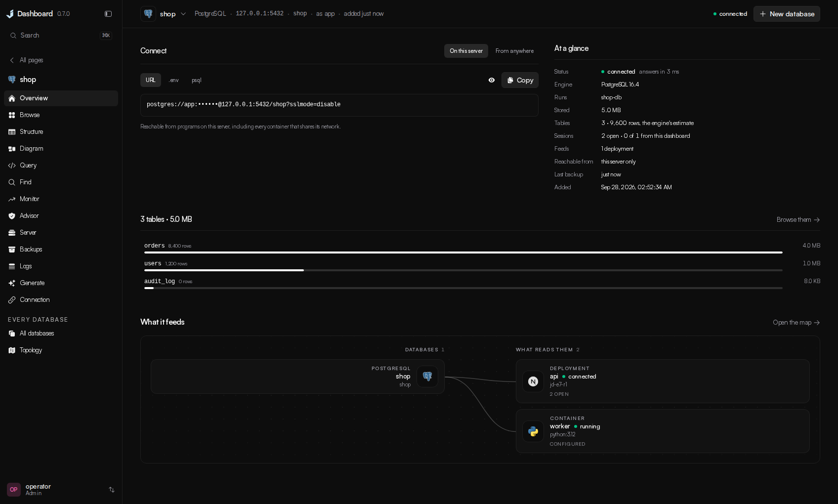Switch to On this server
The height and width of the screenshot is (504, 838).
[x=466, y=51]
